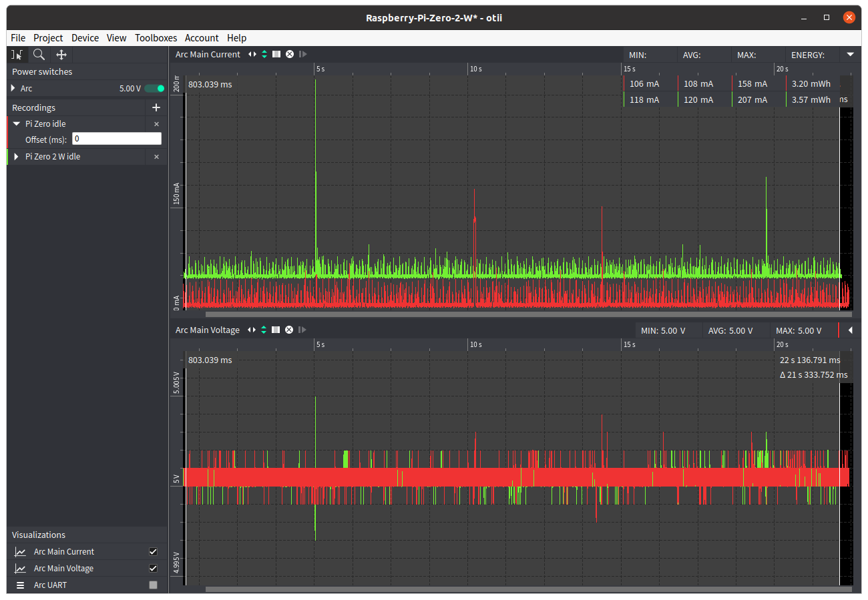Viewport: 868px width, 600px height.
Task: Toggle the Arc 5.00 V power switch
Action: point(155,88)
